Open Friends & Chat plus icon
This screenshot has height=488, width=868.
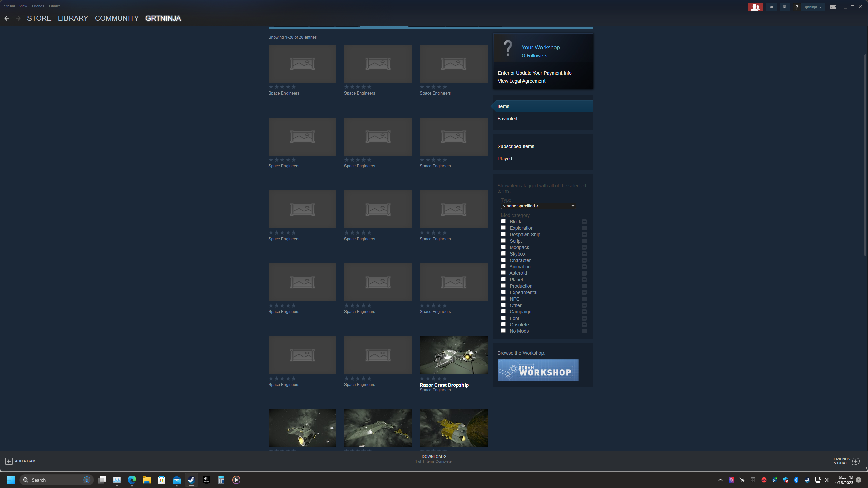click(x=856, y=461)
